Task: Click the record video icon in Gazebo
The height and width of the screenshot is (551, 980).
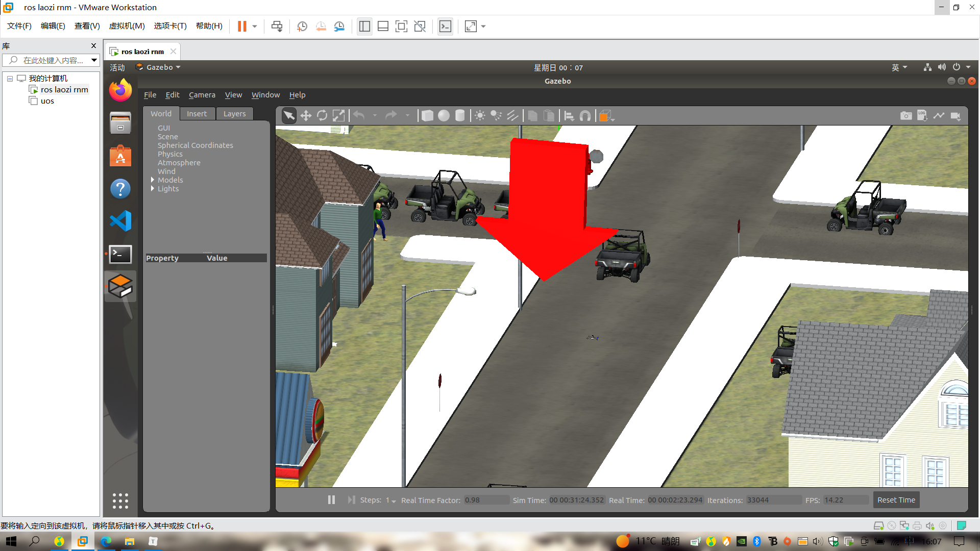Action: click(957, 116)
